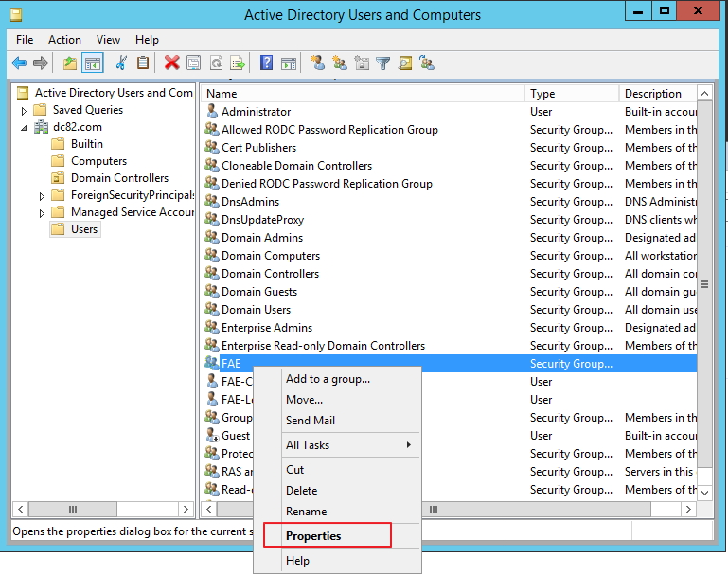Toggle the console tree pane icon
728x576 pixels.
[x=93, y=63]
